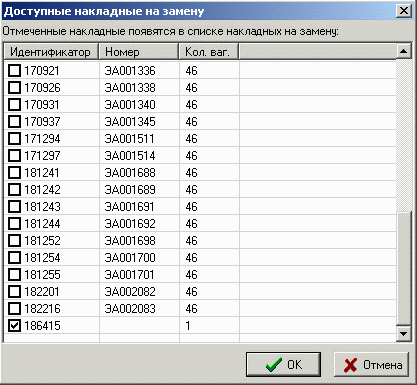Sort by the Номер column header
The height and width of the screenshot is (385, 417).
point(139,52)
